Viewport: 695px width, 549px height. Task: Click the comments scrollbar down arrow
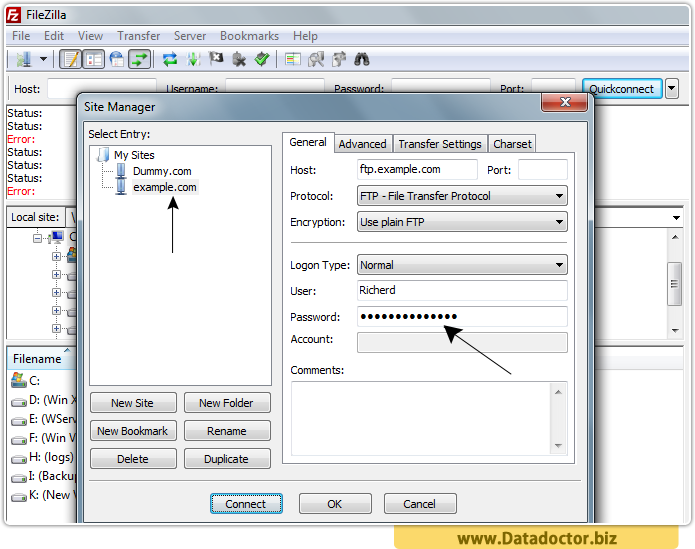point(558,446)
